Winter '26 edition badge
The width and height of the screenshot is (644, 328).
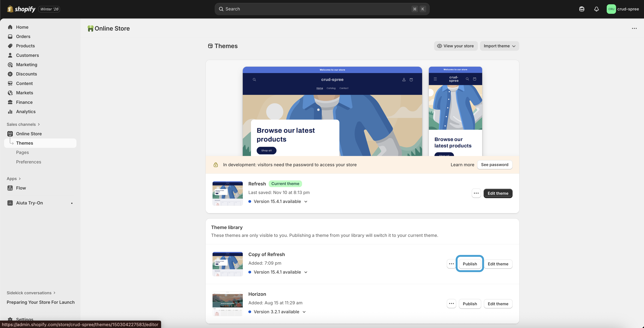click(49, 9)
